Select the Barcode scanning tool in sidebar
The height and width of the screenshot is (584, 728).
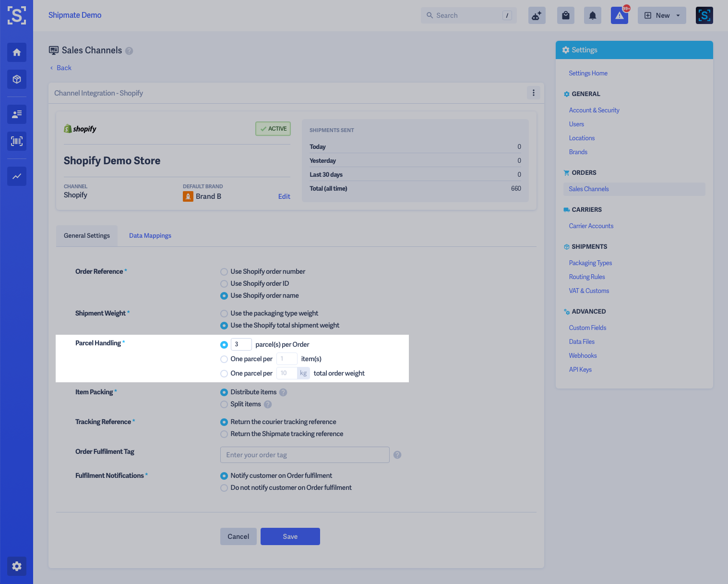pos(17,141)
